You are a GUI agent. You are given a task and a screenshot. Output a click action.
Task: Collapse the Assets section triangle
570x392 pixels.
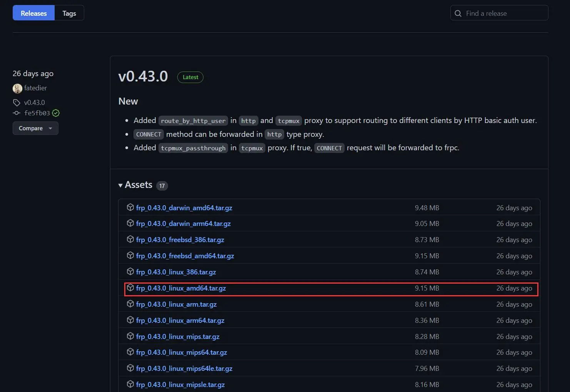pyautogui.click(x=120, y=185)
